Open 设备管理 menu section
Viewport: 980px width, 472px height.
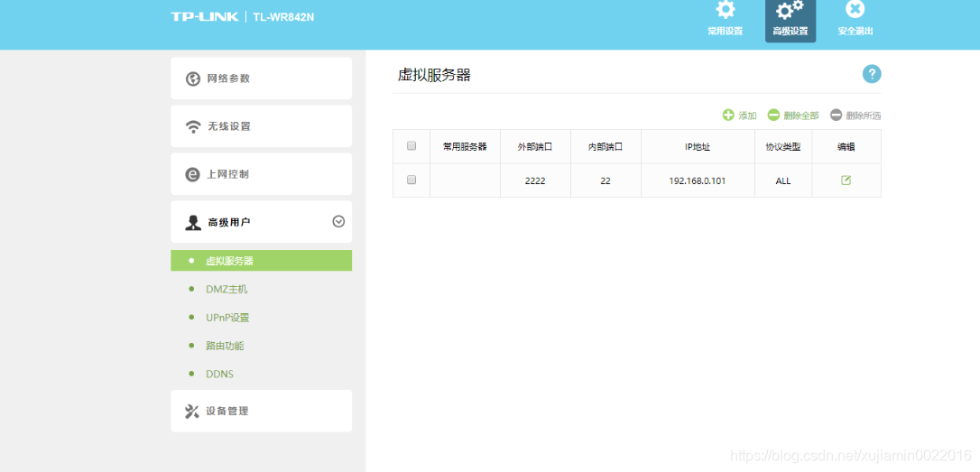262,411
